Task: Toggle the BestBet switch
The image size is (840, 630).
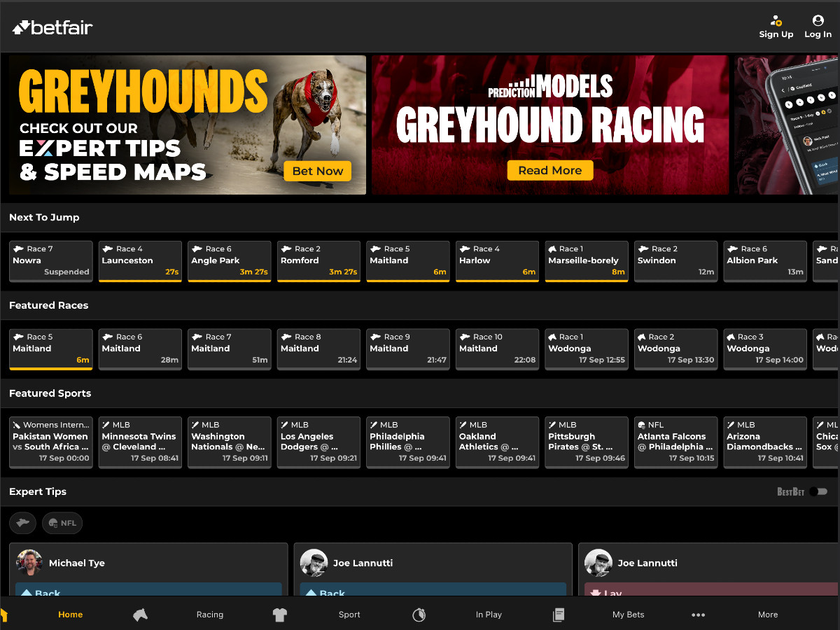Action: click(818, 491)
